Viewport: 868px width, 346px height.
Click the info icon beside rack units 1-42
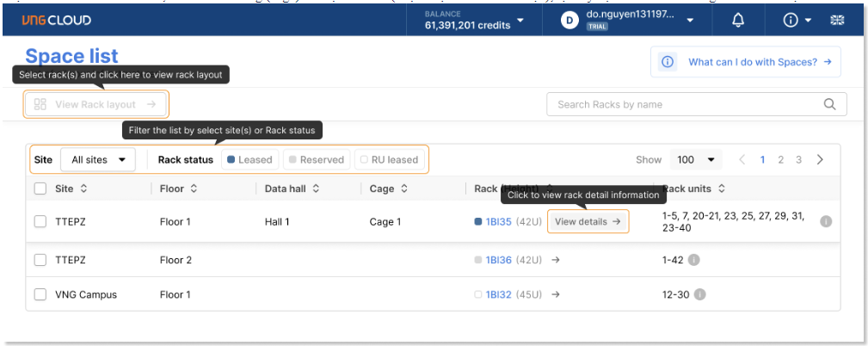(694, 260)
